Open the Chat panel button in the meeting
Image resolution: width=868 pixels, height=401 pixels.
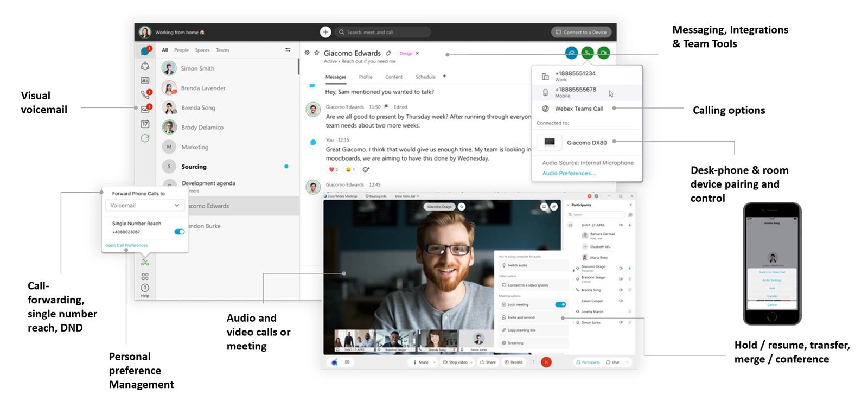(x=612, y=362)
